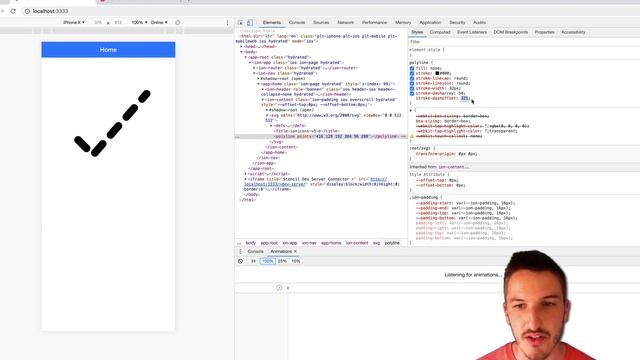Click the rgba tap-highlight color swatch
Viewport: 640px width, 360px height.
tap(487, 126)
